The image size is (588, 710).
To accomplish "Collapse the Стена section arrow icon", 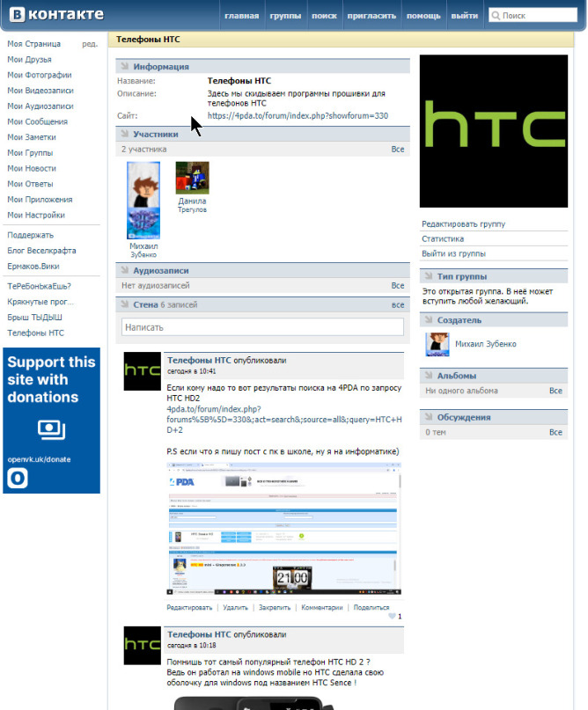I will coord(125,304).
